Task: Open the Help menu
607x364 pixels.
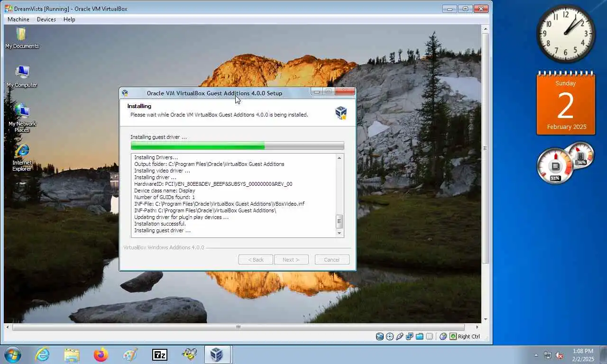Action: 69,19
